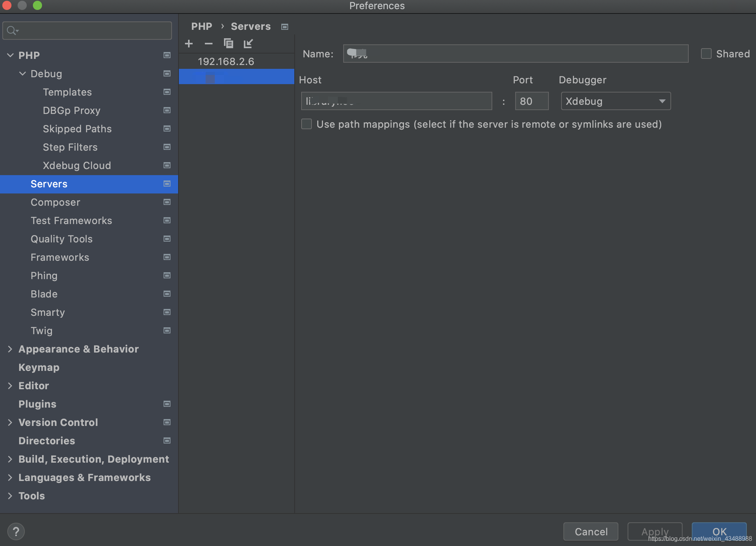Click the Debug subsection settings icon
The image size is (756, 546).
point(167,73)
